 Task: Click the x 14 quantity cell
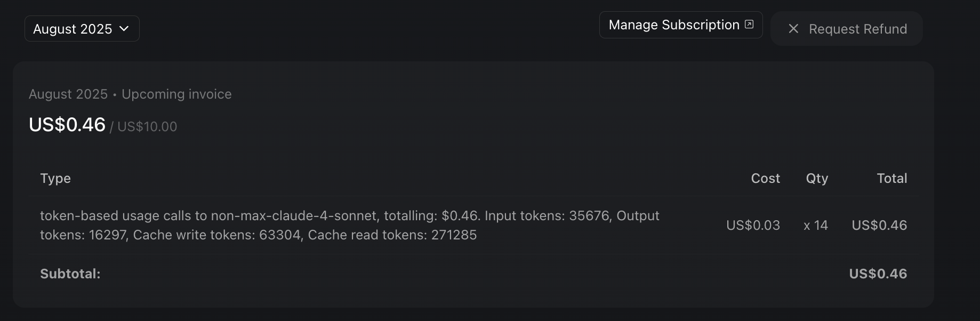coord(815,226)
